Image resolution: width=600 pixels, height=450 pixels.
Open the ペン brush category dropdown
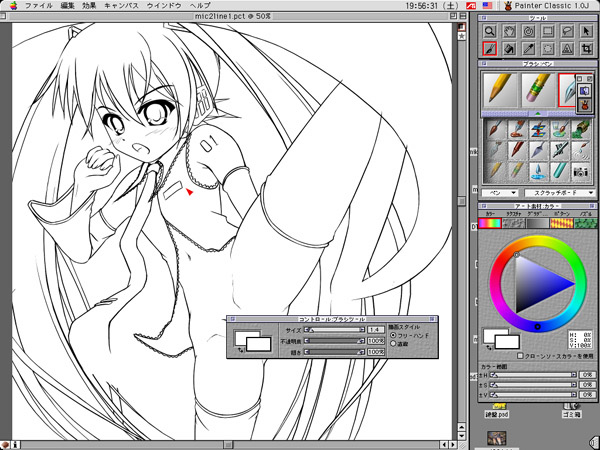pyautogui.click(x=498, y=191)
